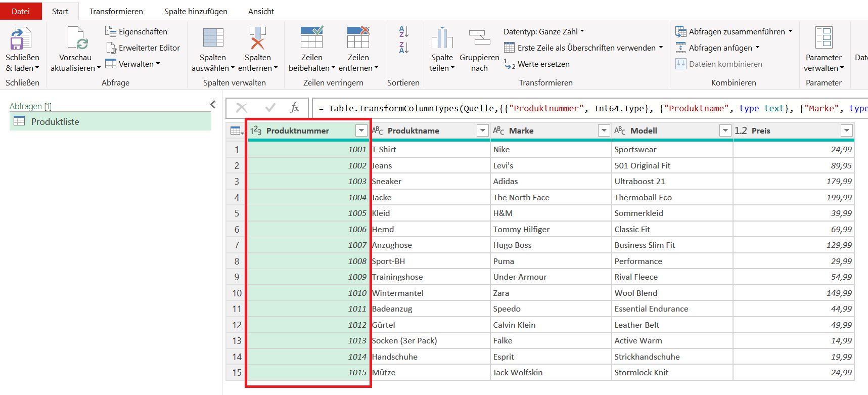
Task: Click the Schließen & laden icon
Action: 21,38
